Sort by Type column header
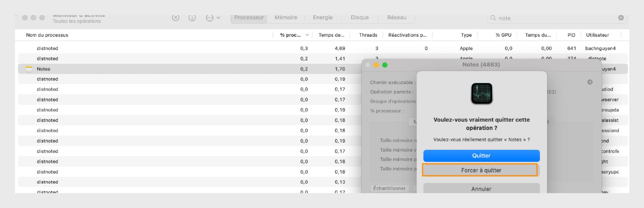The width and height of the screenshot is (644, 208). coord(466,35)
